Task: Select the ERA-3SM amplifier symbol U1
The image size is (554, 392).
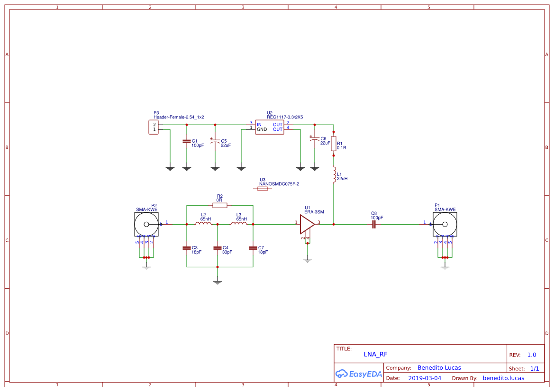Action: click(308, 223)
